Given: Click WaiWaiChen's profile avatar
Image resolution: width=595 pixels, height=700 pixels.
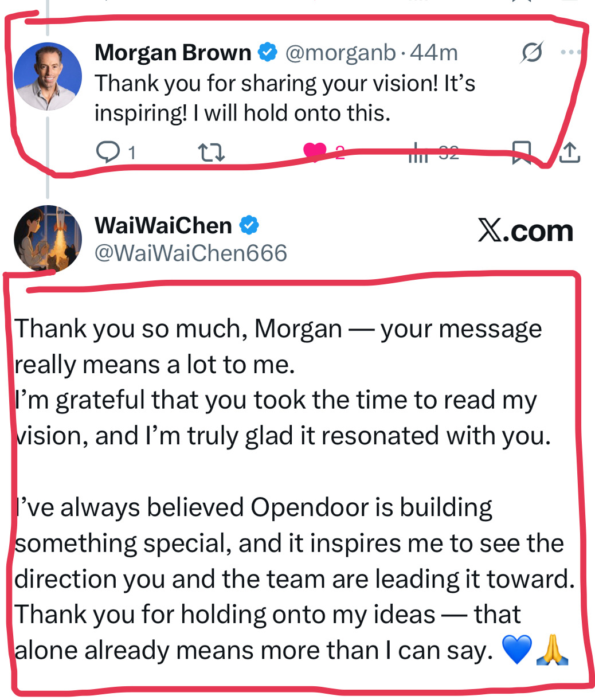Looking at the screenshot, I should 48,239.
